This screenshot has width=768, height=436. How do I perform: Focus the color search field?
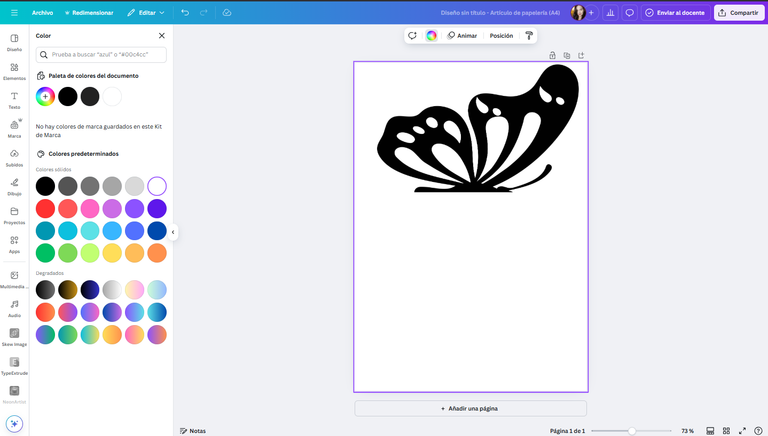pyautogui.click(x=101, y=55)
